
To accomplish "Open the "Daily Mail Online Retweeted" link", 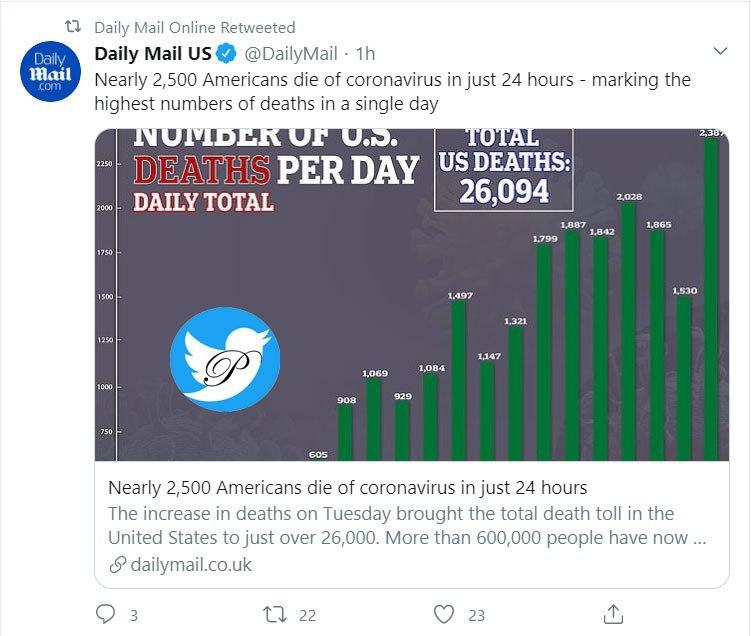I will 194,27.
